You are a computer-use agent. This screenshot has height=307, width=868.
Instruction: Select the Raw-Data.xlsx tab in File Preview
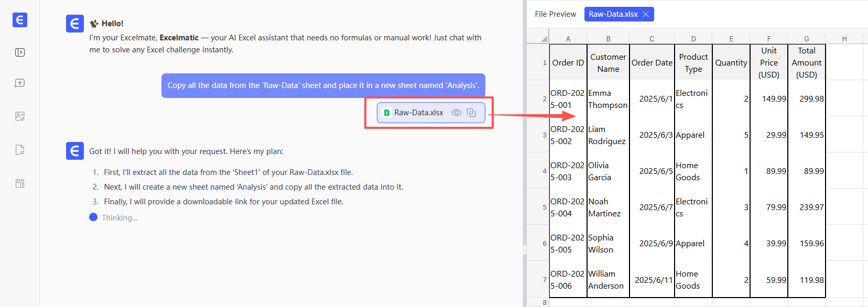(x=613, y=14)
